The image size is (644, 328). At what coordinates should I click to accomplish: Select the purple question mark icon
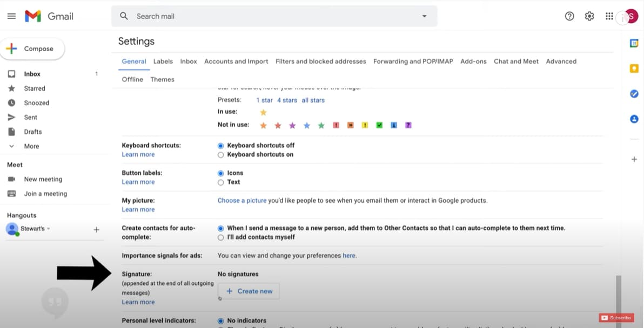[x=408, y=125]
